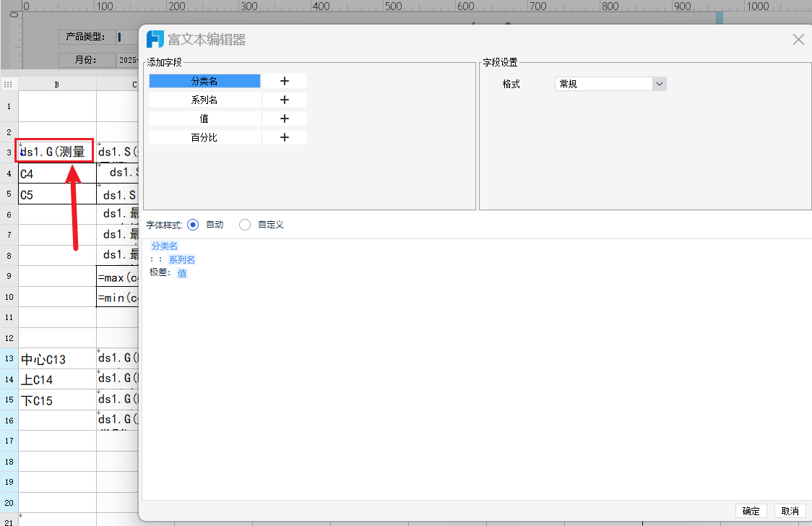Select the spreadsheet select-all corner icon

[8, 84]
